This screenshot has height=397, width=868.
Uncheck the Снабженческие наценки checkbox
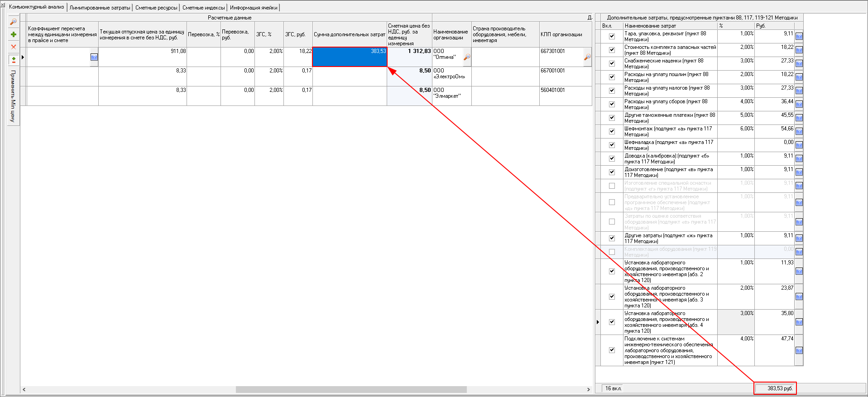612,63
